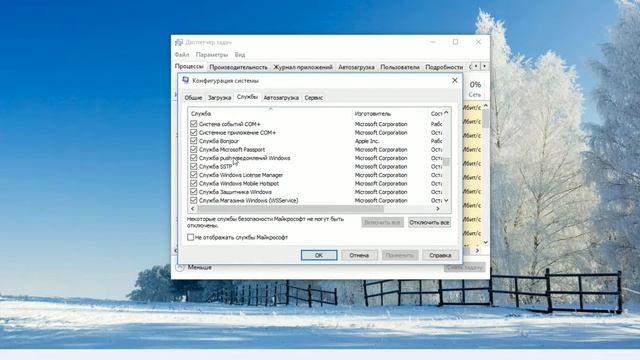Click Task Manager horizontal scroll right arrow
640x360 pixels.
(x=477, y=251)
